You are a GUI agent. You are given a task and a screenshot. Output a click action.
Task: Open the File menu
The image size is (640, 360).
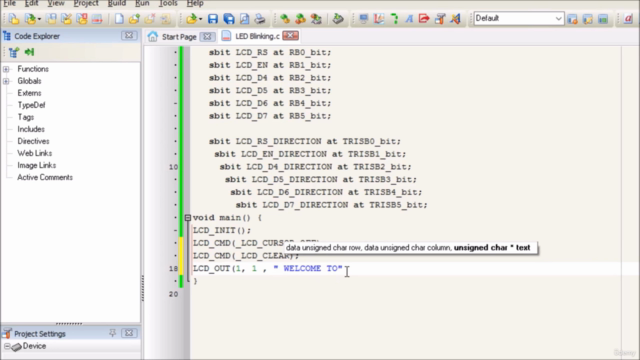pyautogui.click(x=9, y=3)
